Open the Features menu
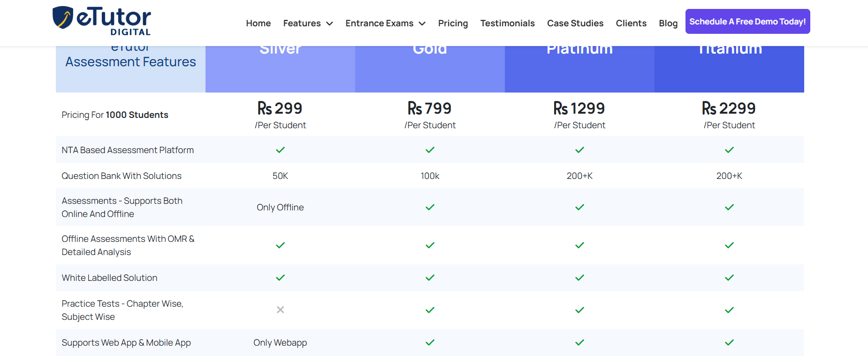The height and width of the screenshot is (356, 868). (x=302, y=23)
